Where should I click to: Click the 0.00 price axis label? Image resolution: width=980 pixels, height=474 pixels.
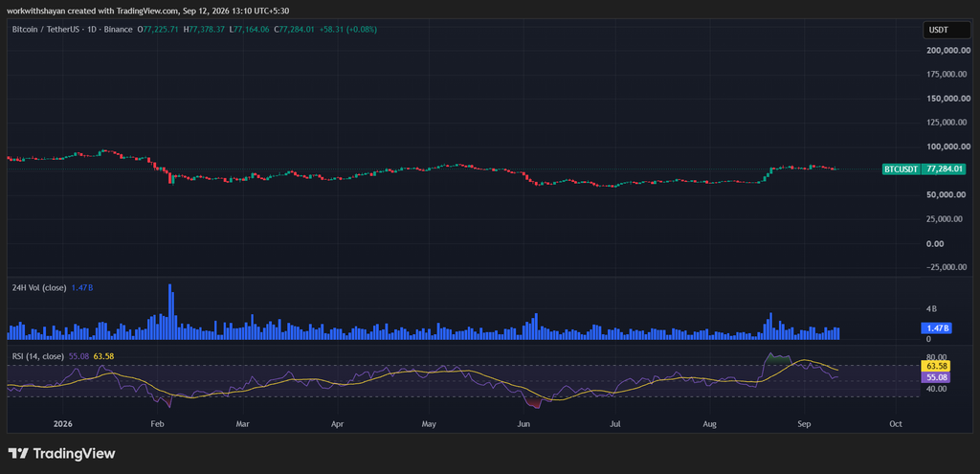tap(936, 243)
